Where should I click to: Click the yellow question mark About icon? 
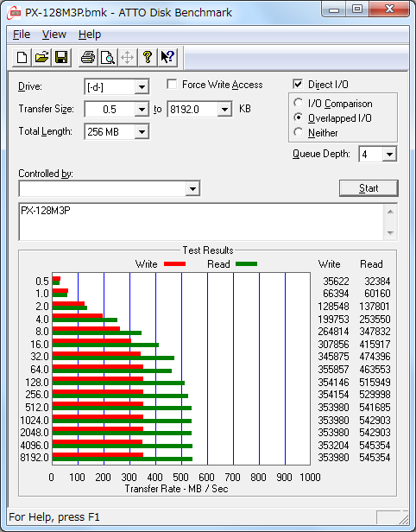(147, 57)
